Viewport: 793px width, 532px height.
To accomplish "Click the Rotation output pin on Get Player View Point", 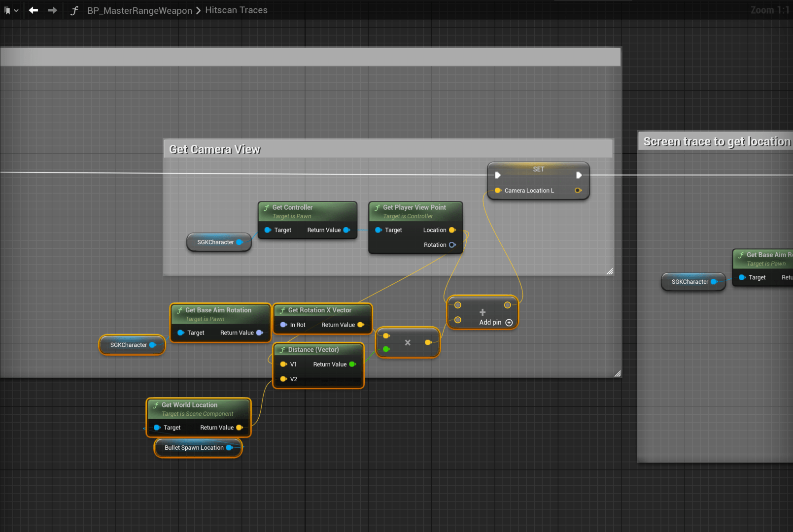I will click(452, 245).
